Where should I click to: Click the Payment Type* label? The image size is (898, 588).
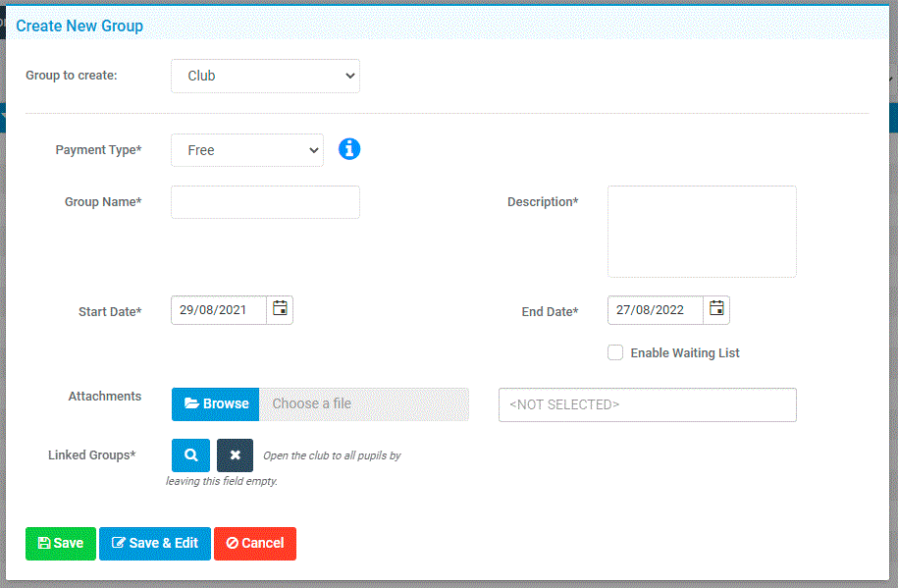(98, 150)
